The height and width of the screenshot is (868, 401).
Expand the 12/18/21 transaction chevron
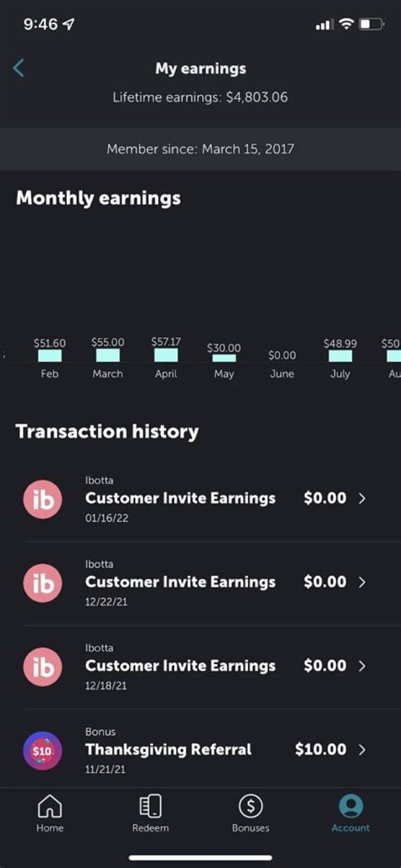(362, 666)
